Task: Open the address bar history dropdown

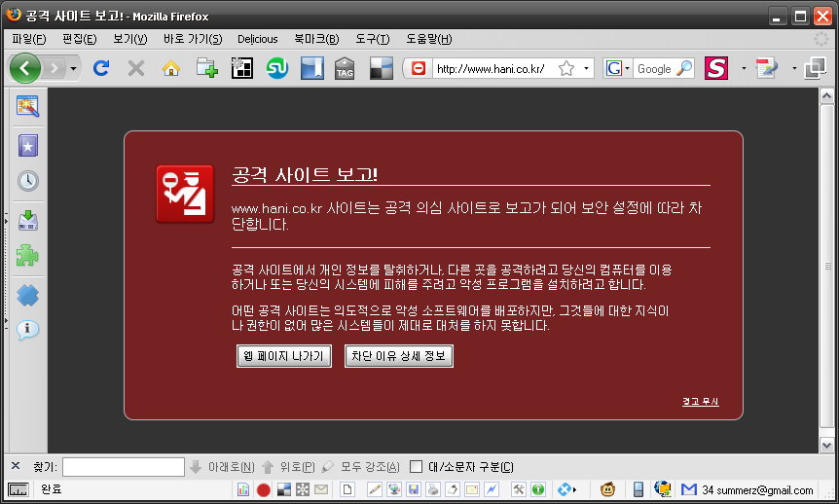Action: click(x=587, y=68)
